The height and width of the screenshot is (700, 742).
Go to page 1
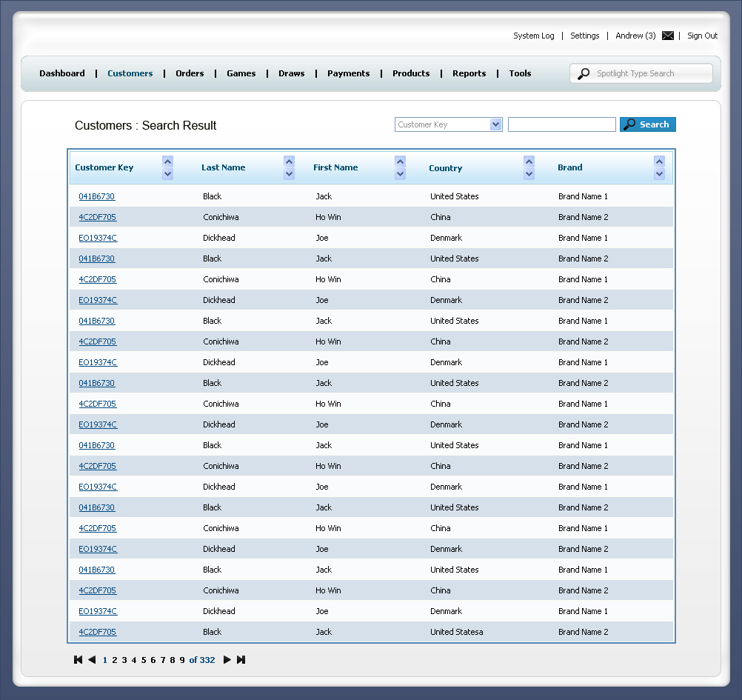105,660
